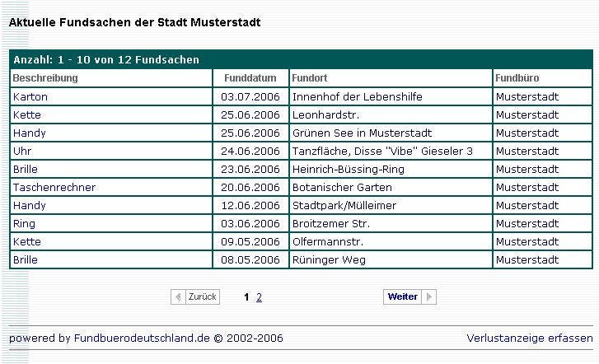Viewport: 599px width, 364px height.
Task: Click the Beschreibung column header
Action: point(46,78)
